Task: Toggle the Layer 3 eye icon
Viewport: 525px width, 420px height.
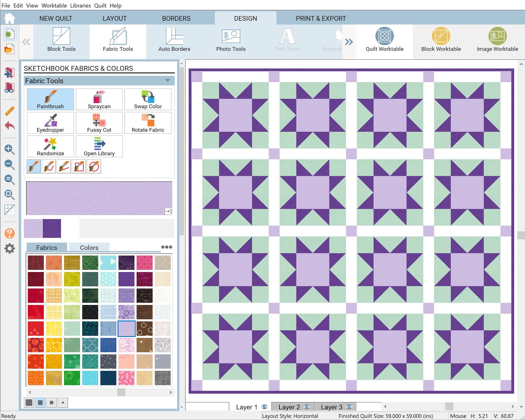Action: pyautogui.click(x=349, y=407)
